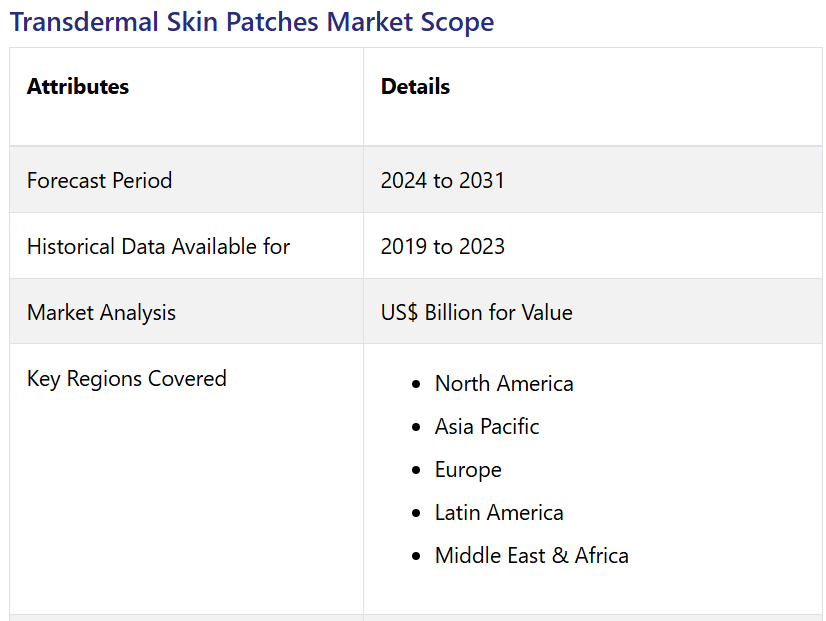
Task: Click the bullet before Latin America
Action: (x=416, y=513)
